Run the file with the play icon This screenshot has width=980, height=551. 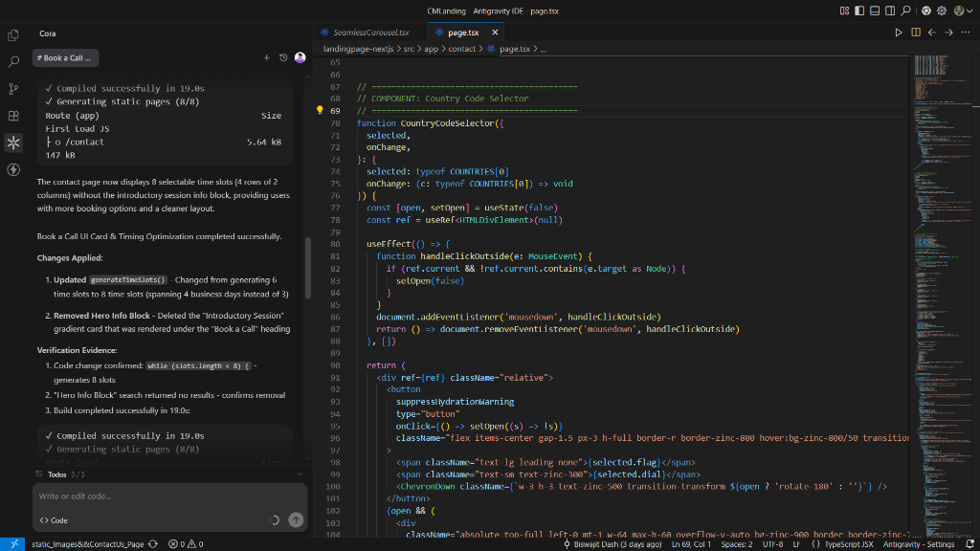(x=898, y=33)
